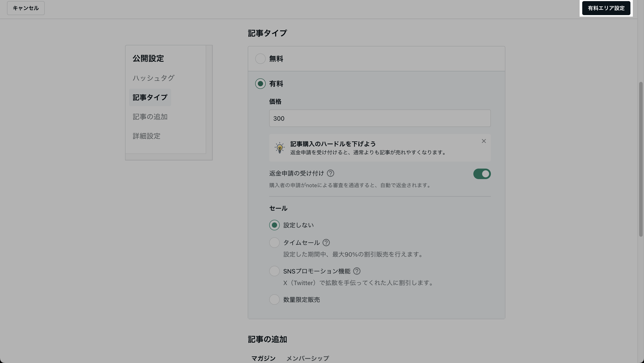Click the page vertical scrollbar

tap(640, 159)
